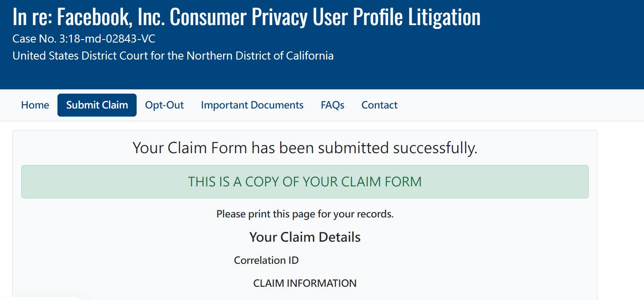
Task: Open the Opt-Out page
Action: pyautogui.click(x=164, y=105)
